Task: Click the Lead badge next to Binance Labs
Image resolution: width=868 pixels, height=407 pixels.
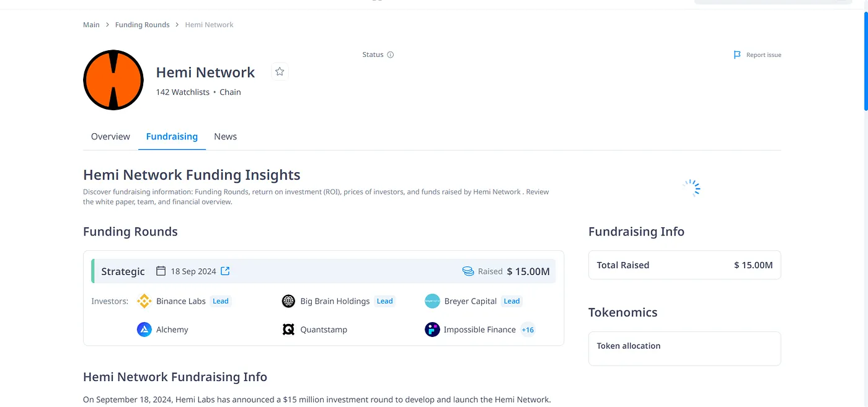Action: [x=221, y=301]
